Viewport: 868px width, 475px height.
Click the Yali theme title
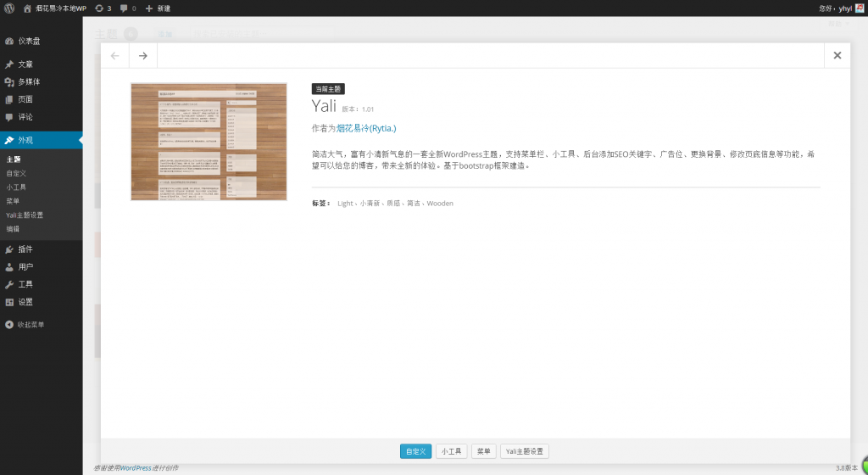coord(324,106)
